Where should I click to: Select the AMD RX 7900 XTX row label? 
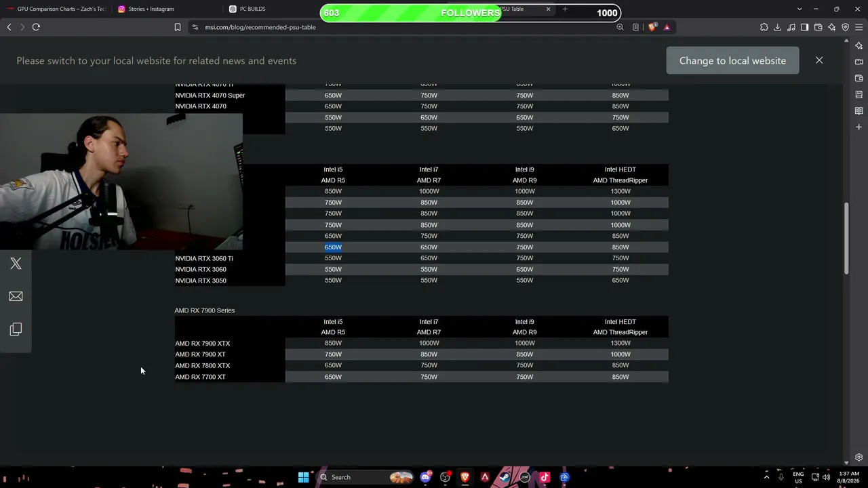click(x=203, y=344)
